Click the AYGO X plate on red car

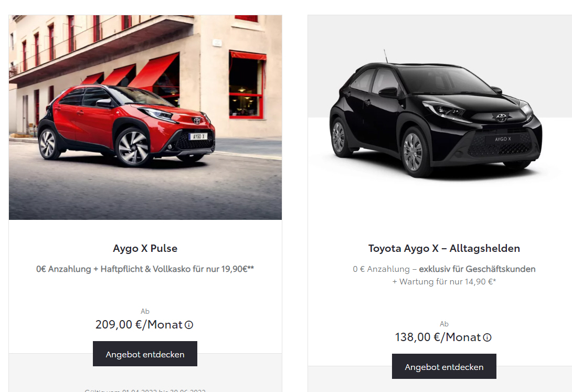(198, 136)
